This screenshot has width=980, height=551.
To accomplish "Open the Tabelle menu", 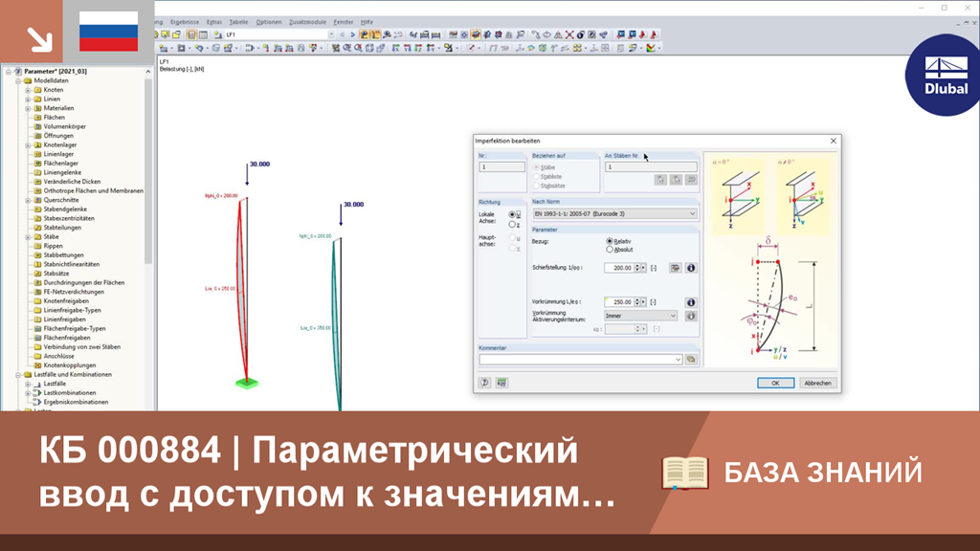I will (238, 22).
